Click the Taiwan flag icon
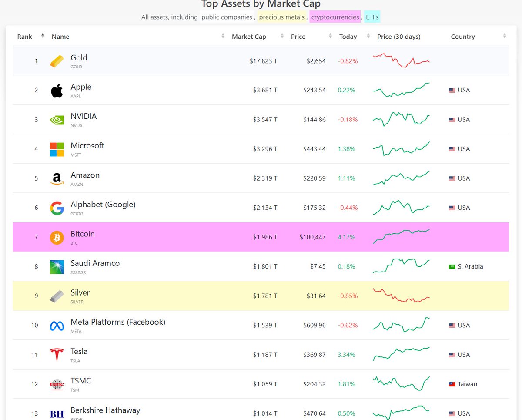Image resolution: width=522 pixels, height=420 pixels. (452, 384)
